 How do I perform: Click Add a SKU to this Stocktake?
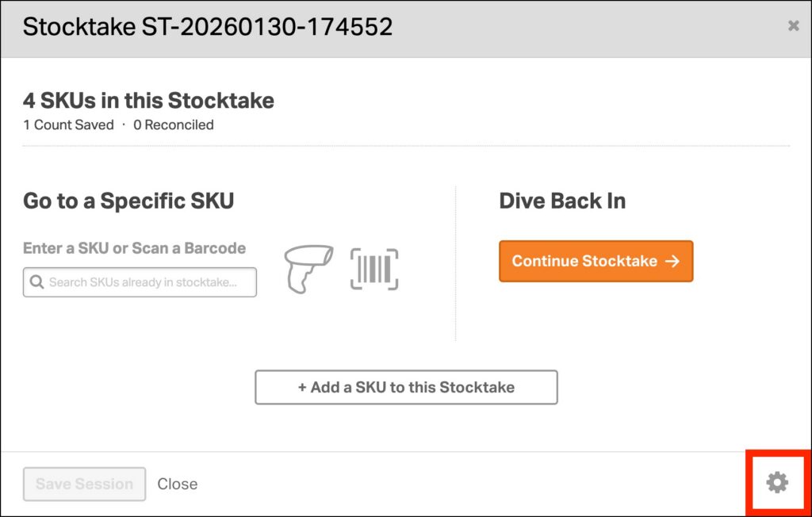pos(406,388)
